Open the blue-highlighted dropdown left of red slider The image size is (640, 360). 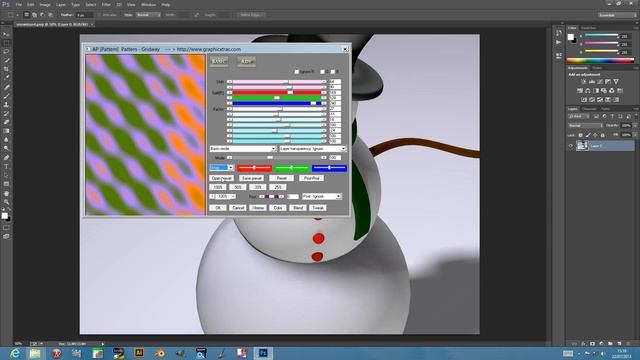coord(221,168)
